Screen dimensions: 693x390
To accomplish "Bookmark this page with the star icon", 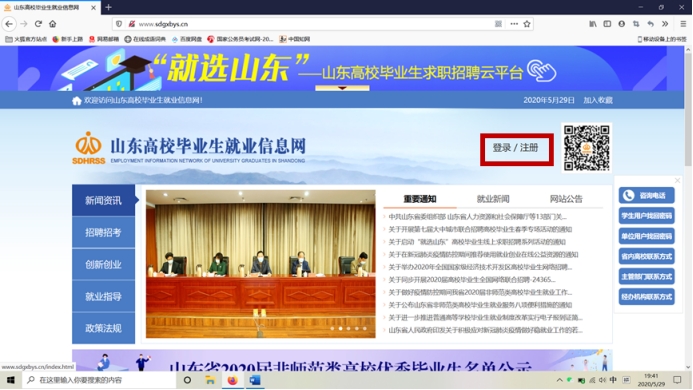I will (x=527, y=24).
